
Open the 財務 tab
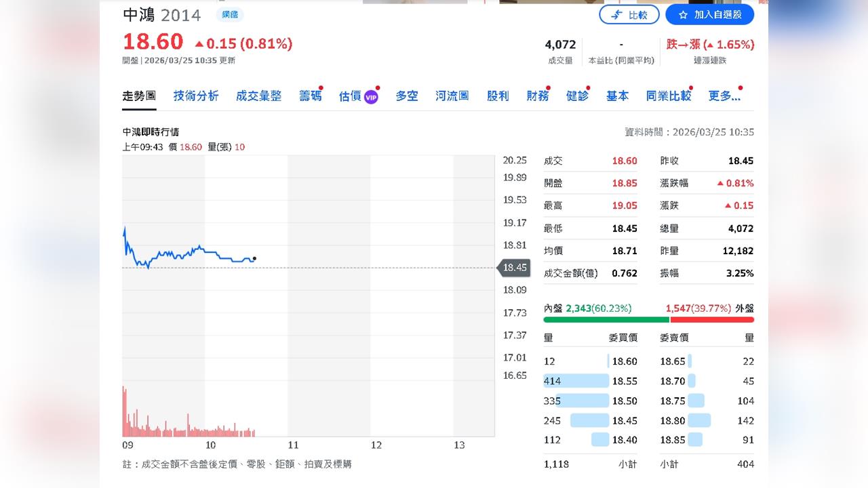(x=537, y=96)
